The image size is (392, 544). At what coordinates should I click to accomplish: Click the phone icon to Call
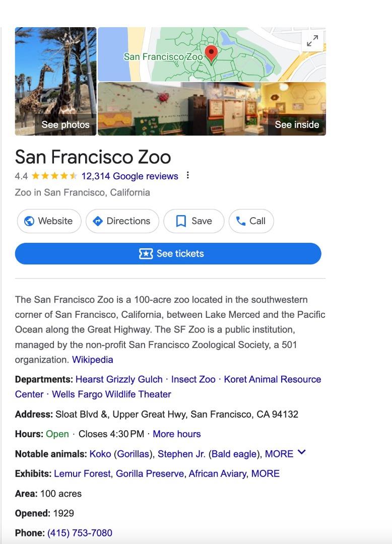(x=241, y=221)
